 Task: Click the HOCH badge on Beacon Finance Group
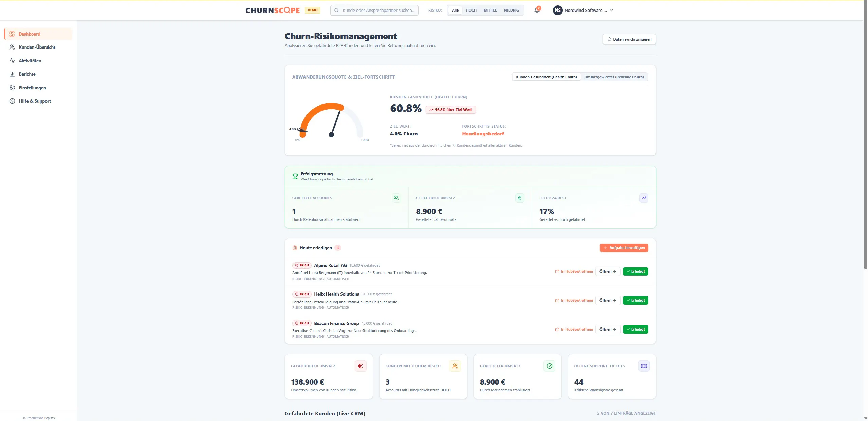click(302, 323)
